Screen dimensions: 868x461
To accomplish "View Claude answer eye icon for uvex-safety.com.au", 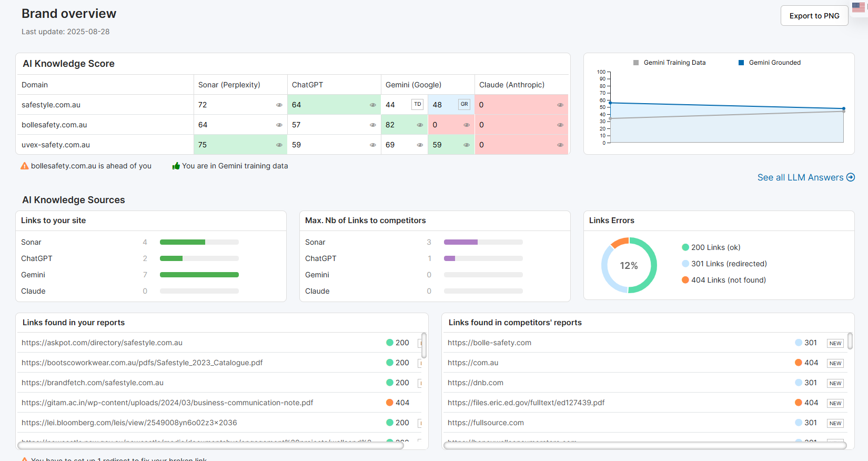I will [560, 145].
